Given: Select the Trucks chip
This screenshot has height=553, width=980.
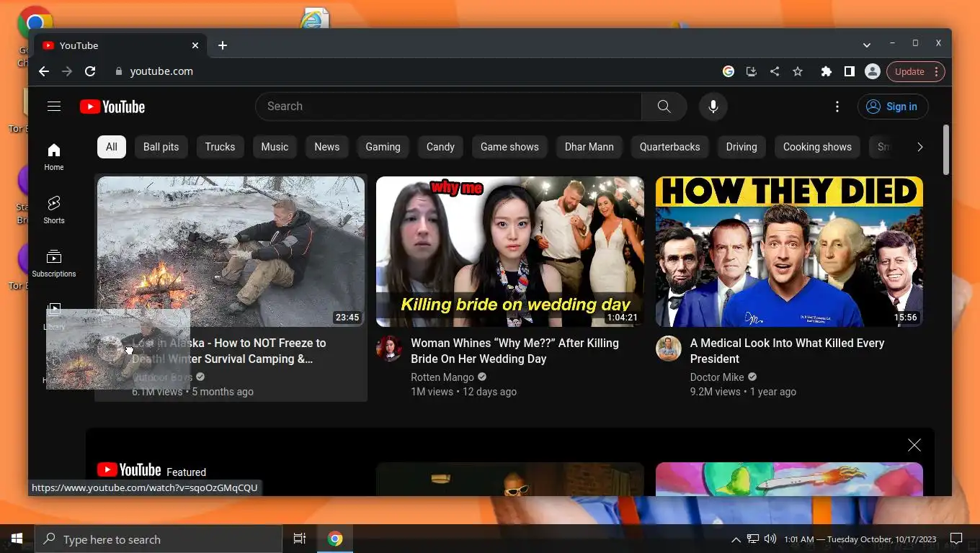Looking at the screenshot, I should point(220,147).
